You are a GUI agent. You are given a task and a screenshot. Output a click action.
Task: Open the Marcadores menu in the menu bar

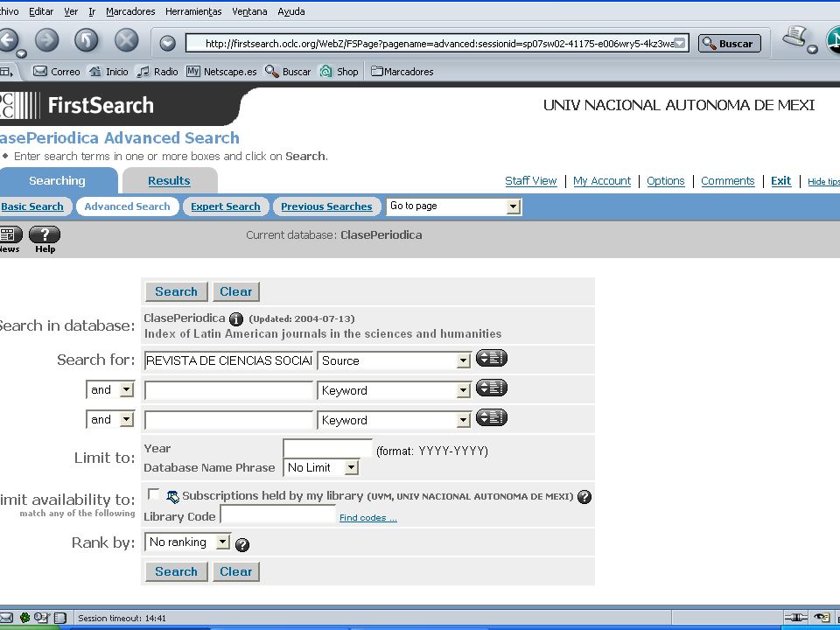[x=130, y=11]
